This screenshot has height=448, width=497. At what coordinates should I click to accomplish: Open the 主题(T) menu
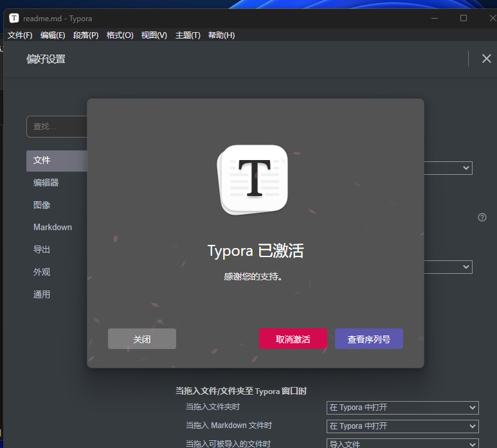pyautogui.click(x=188, y=35)
